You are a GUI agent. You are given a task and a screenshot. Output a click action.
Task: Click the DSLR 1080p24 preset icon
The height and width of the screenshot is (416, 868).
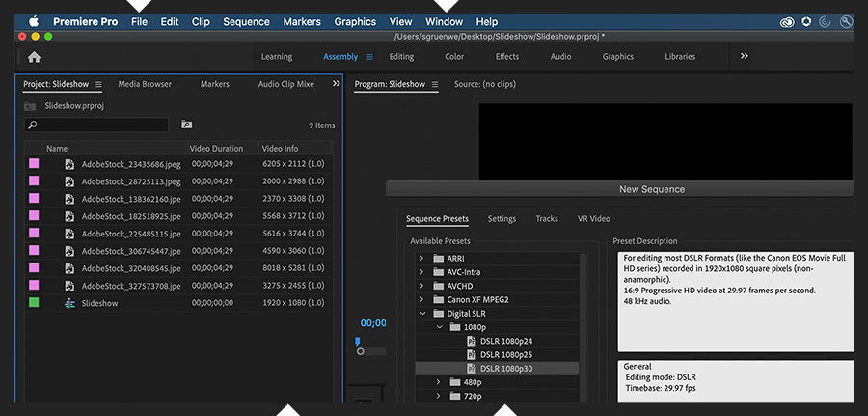tap(472, 341)
